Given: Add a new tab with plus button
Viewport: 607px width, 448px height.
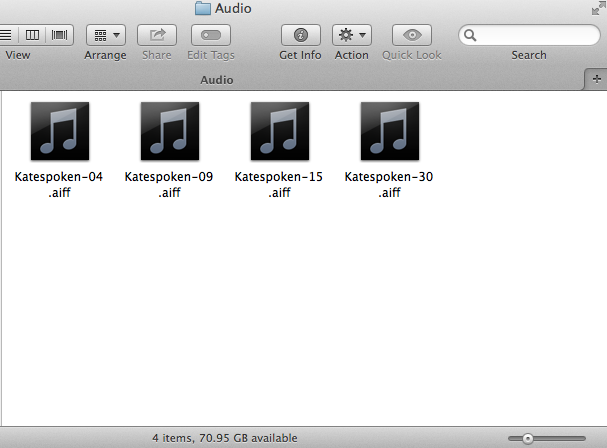Looking at the screenshot, I should (597, 79).
